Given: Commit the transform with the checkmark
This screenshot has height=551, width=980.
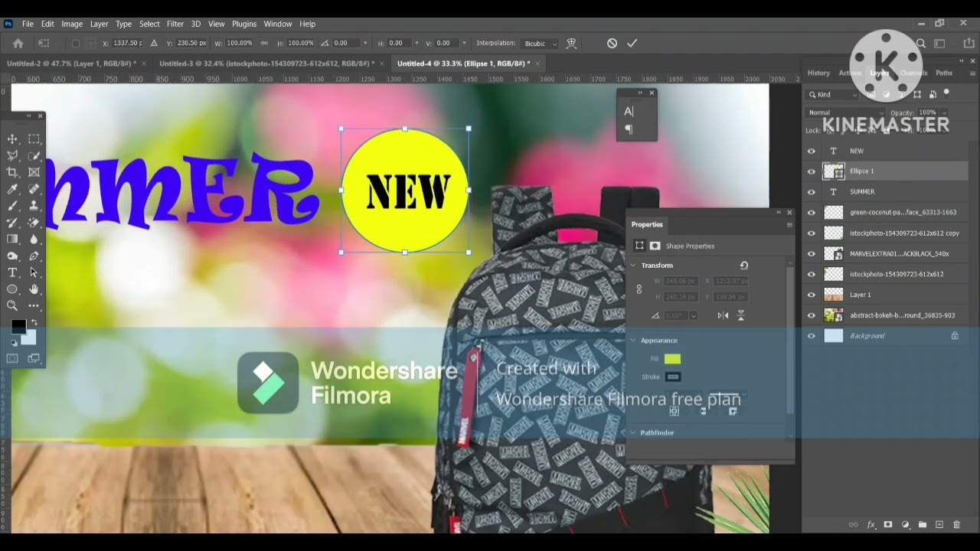Looking at the screenshot, I should pos(632,44).
